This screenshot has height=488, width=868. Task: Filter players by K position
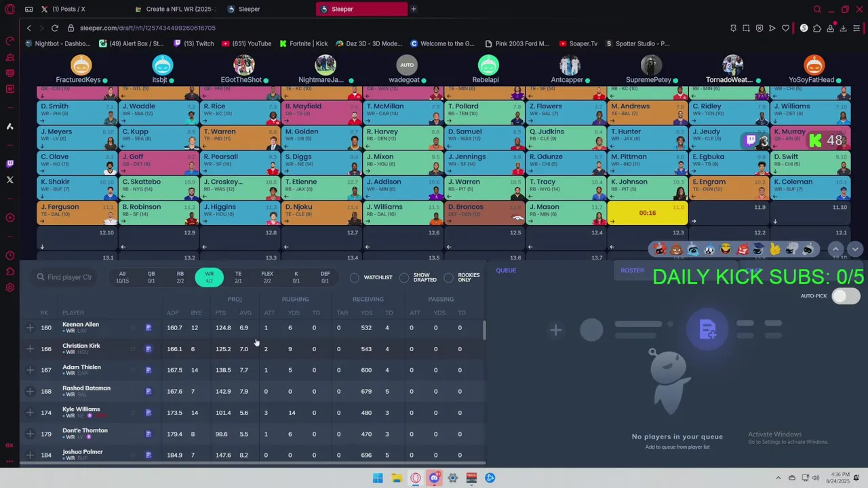coord(296,277)
